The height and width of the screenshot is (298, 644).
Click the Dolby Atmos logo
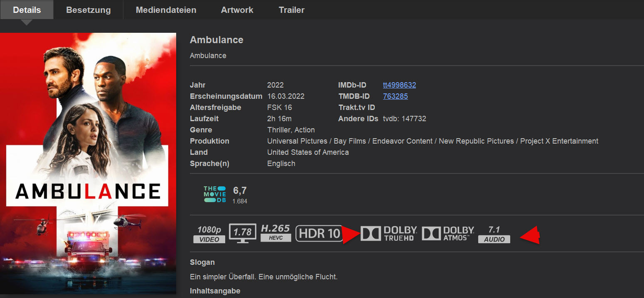[448, 234]
